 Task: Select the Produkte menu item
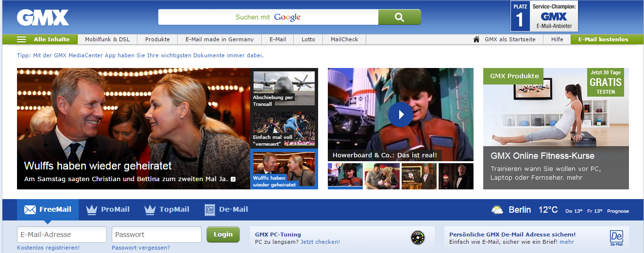157,39
